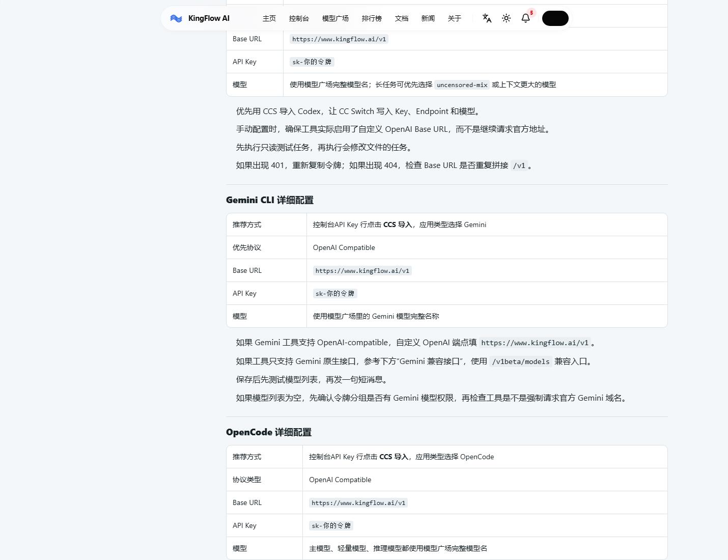Click 协议类型 label cell
The height and width of the screenshot is (560, 728).
pos(264,480)
